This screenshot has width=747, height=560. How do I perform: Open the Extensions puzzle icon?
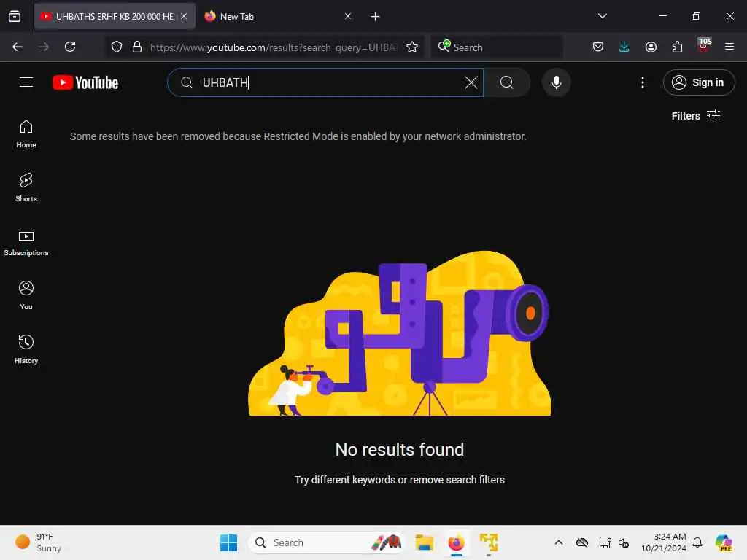[x=677, y=47]
